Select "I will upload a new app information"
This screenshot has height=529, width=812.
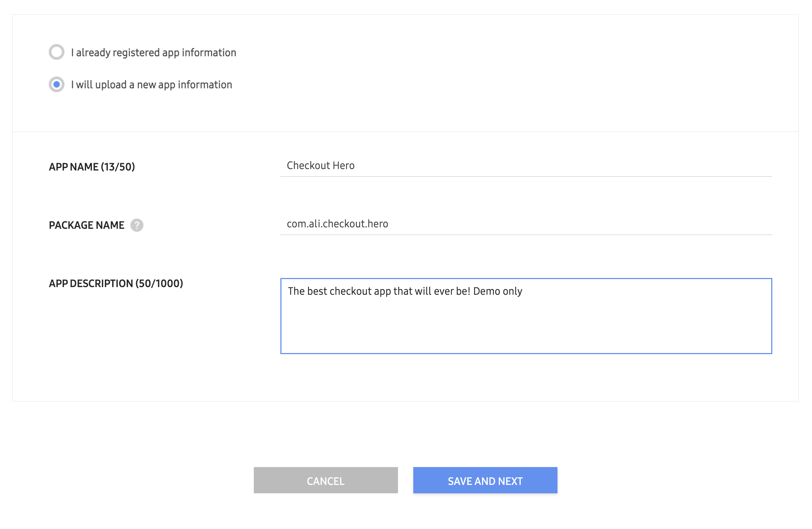(x=57, y=85)
